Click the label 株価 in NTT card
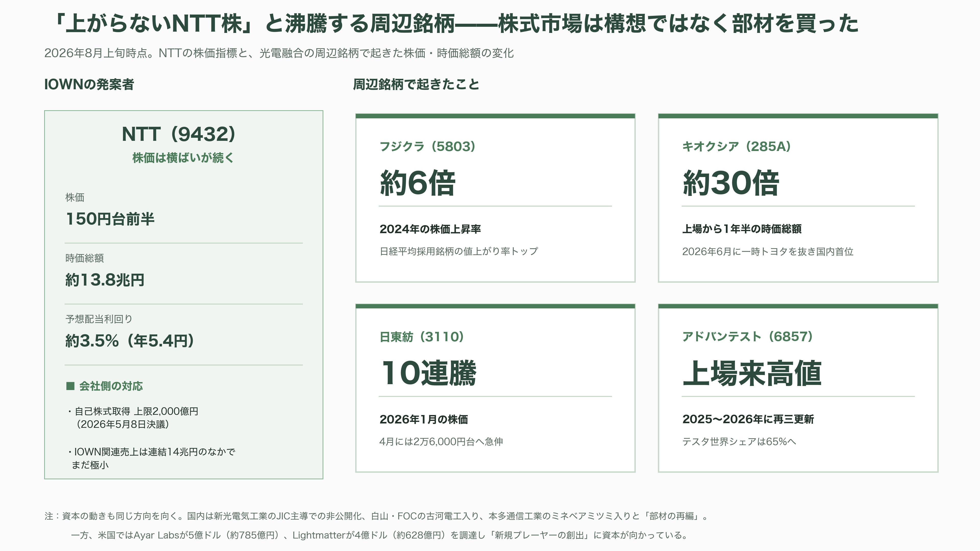The height and width of the screenshot is (551, 980). click(x=75, y=197)
